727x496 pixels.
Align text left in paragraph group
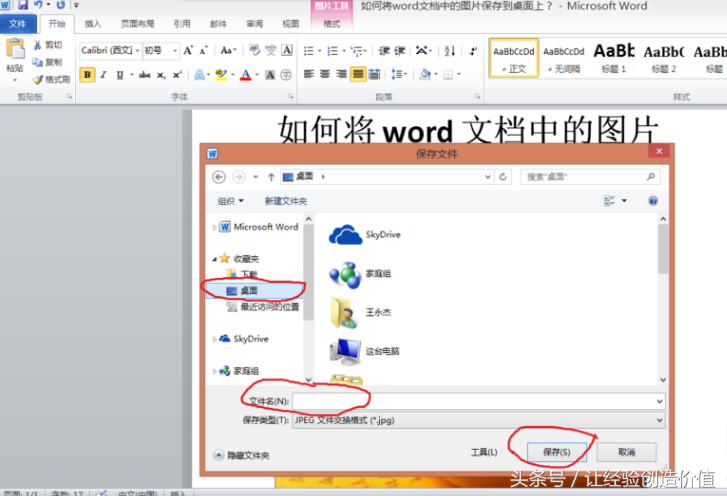309,74
